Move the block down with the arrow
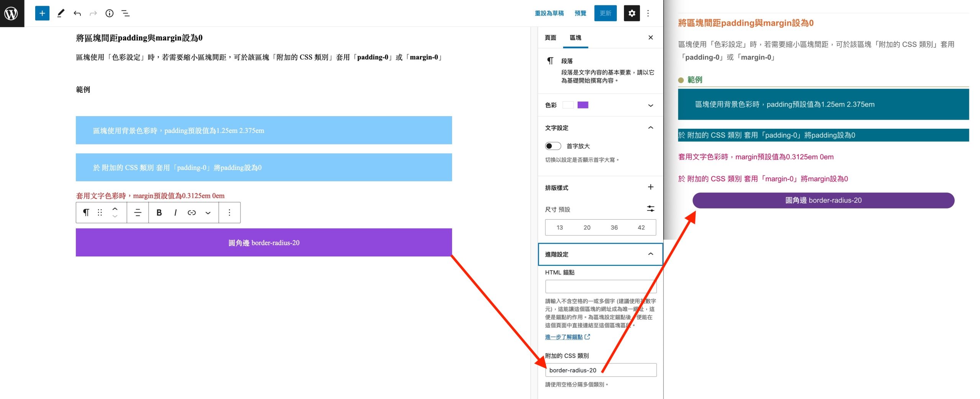The image size is (980, 399). [x=115, y=216]
